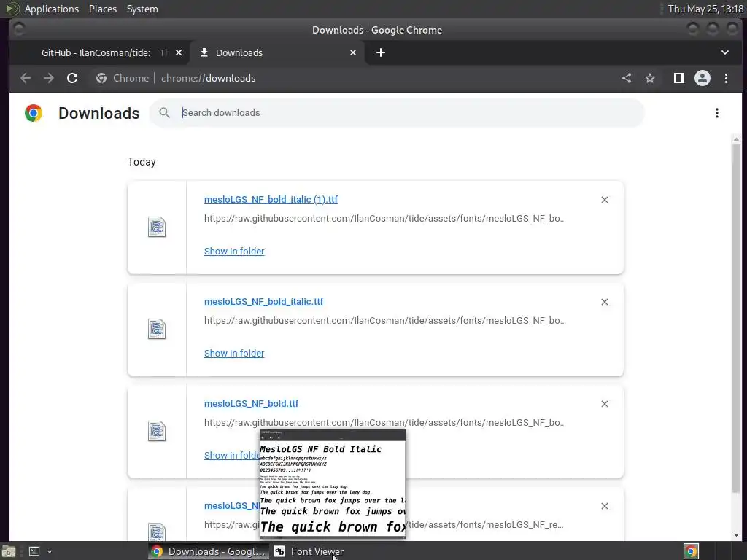Click the source URL of mesloLGS_NF_bold_italic.ttf
747x560 pixels.
point(385,321)
